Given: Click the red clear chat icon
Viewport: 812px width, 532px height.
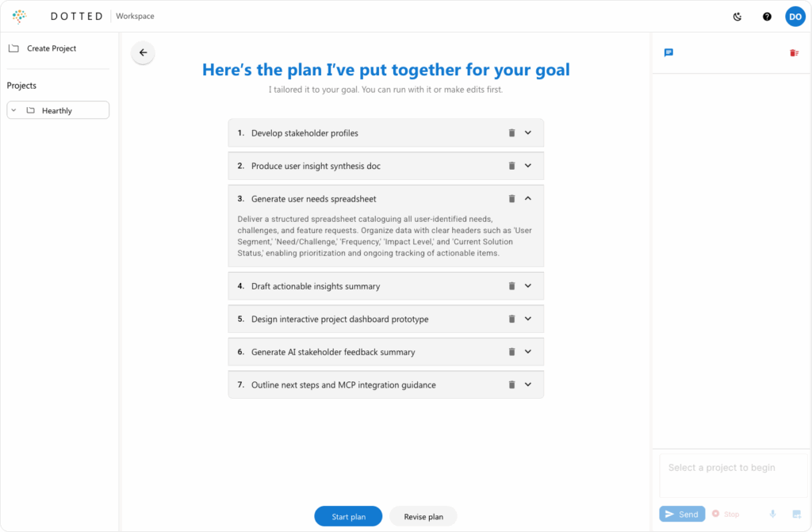Looking at the screenshot, I should click(x=794, y=53).
